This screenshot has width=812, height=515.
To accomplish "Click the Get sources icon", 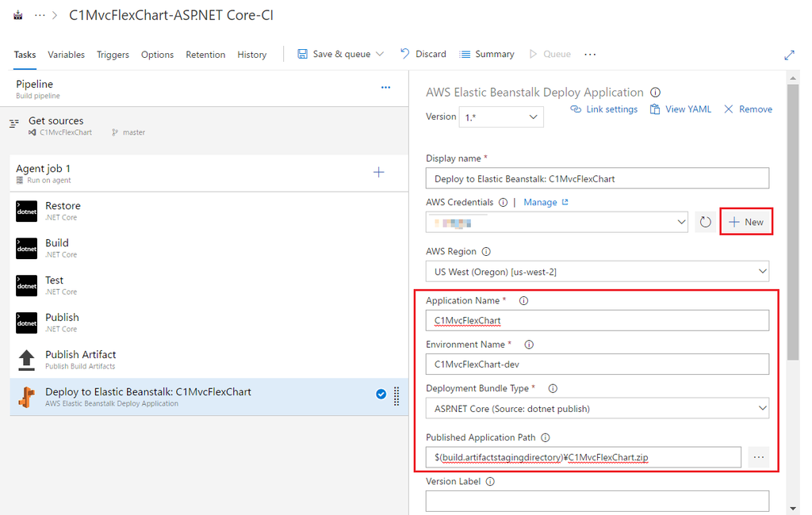I will coord(14,123).
